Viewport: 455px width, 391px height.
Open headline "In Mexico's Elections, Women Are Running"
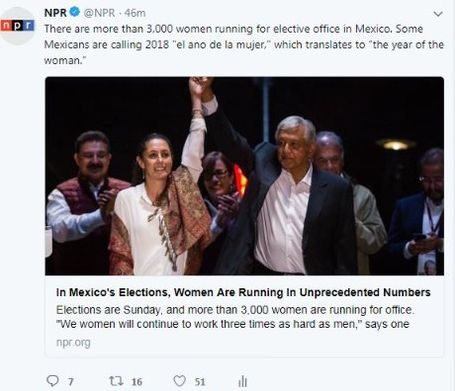coord(243,292)
